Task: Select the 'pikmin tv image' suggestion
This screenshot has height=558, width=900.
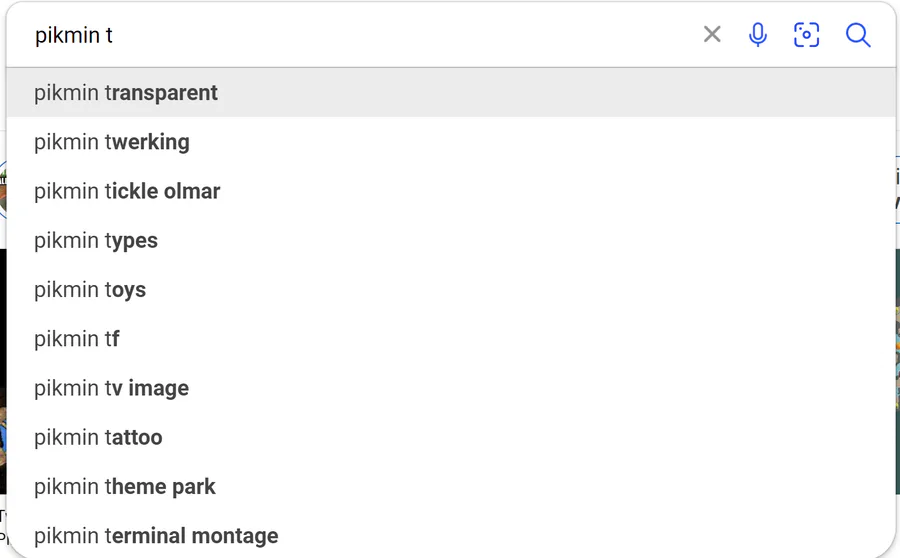Action: 111,388
